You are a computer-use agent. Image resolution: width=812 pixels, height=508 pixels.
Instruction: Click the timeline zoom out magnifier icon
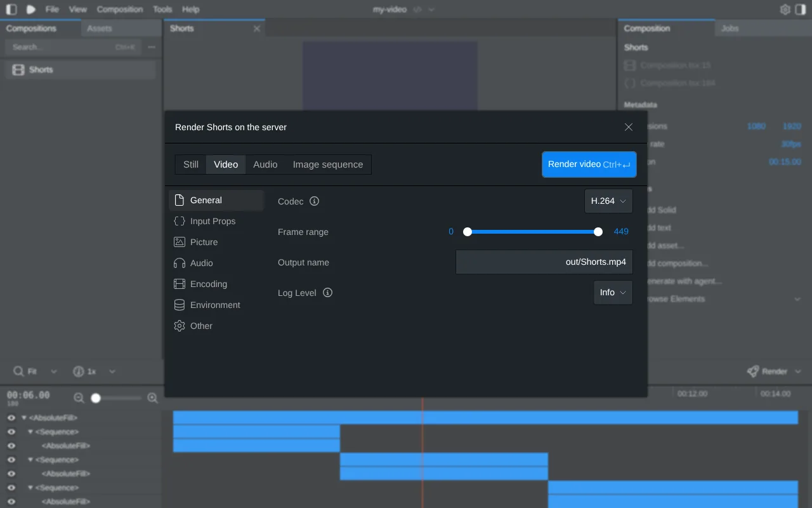tap(79, 398)
